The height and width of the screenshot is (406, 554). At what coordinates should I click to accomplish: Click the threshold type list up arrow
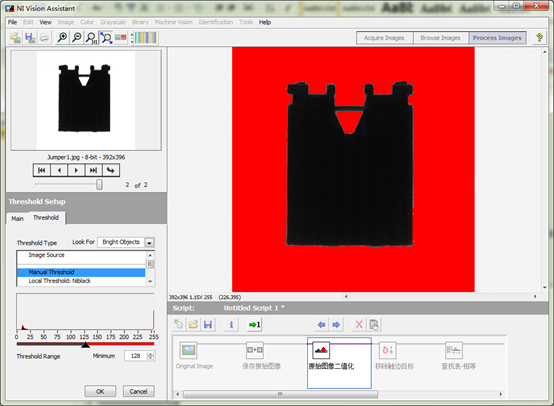(150, 255)
